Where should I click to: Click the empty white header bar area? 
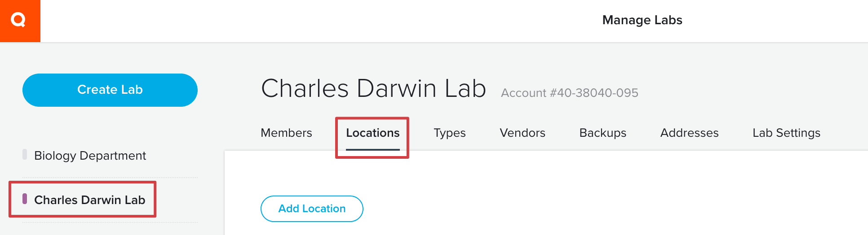tap(314, 21)
